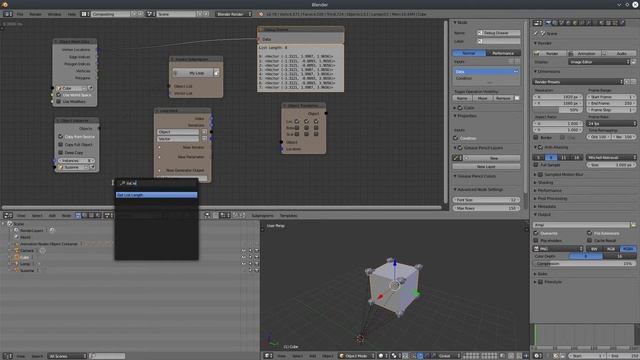Click the Blender logo icon in info header
The image size is (640, 360).
pos(261,14)
